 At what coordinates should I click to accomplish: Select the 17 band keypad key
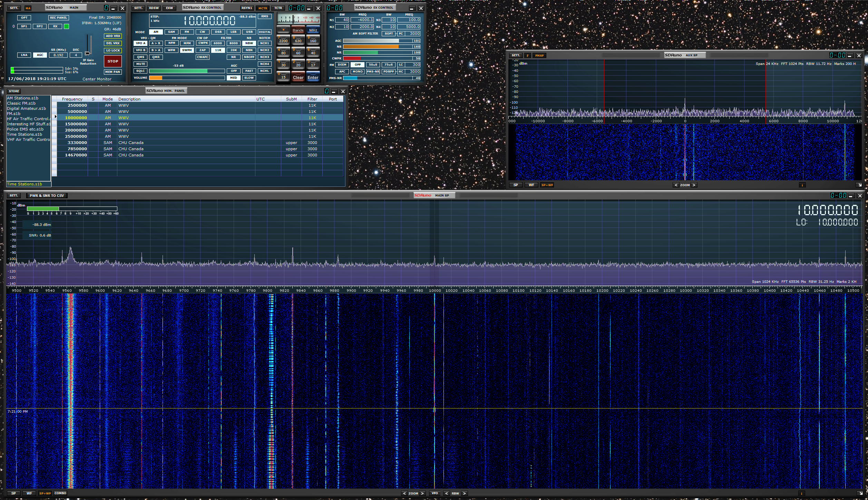313,65
